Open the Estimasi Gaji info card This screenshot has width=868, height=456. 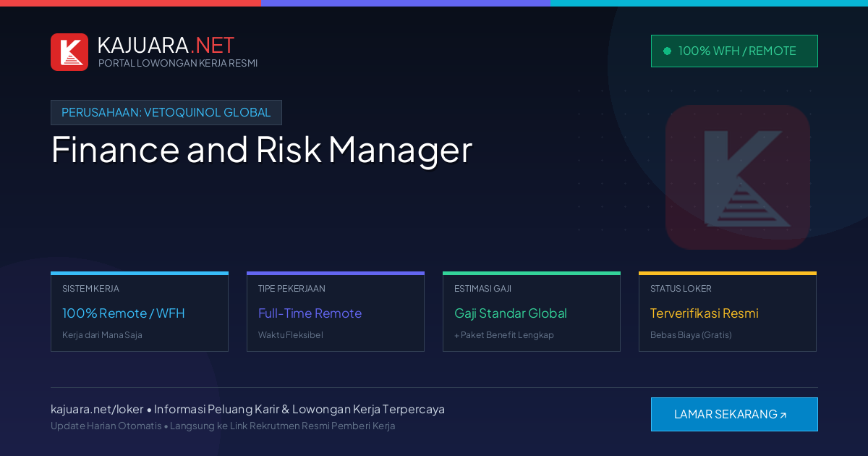(532, 311)
